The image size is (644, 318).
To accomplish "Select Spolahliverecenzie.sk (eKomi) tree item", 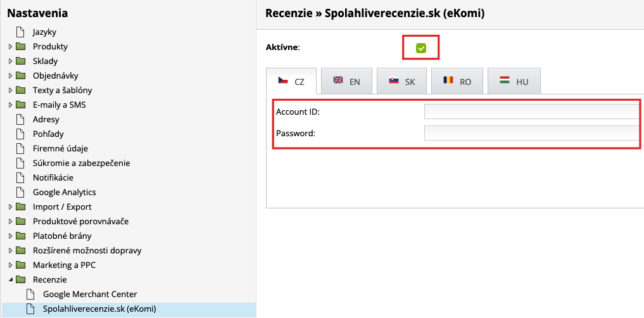I will [129, 309].
